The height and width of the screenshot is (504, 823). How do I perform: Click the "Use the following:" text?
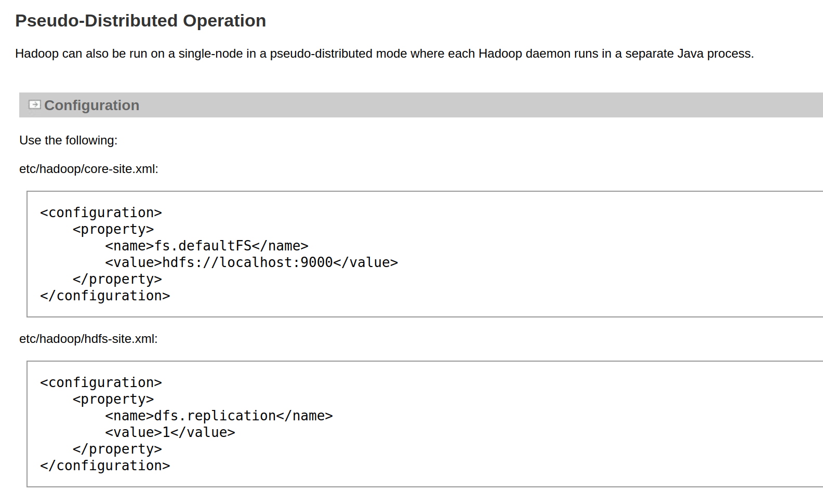pyautogui.click(x=68, y=140)
